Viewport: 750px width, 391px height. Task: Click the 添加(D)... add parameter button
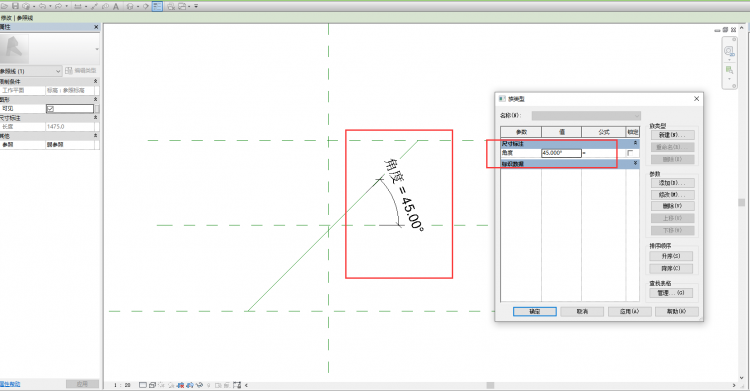[672, 183]
